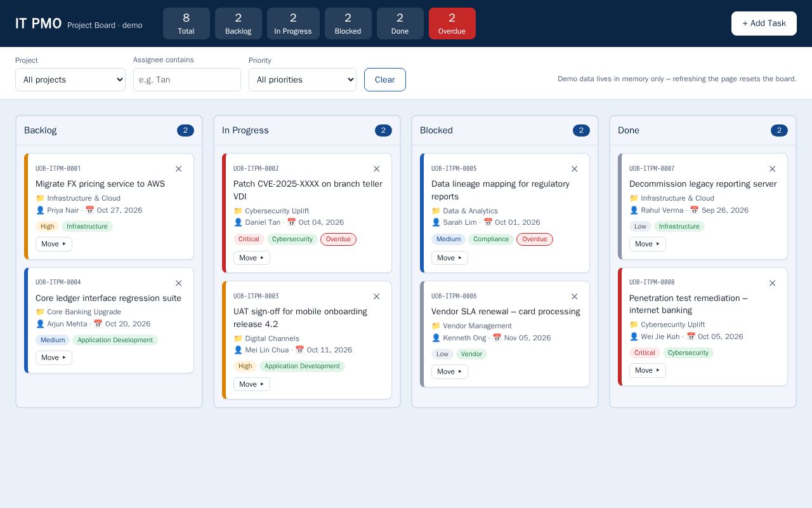Select the In Progress counter tile
Viewport: 812px width, 508px height.
tap(293, 23)
